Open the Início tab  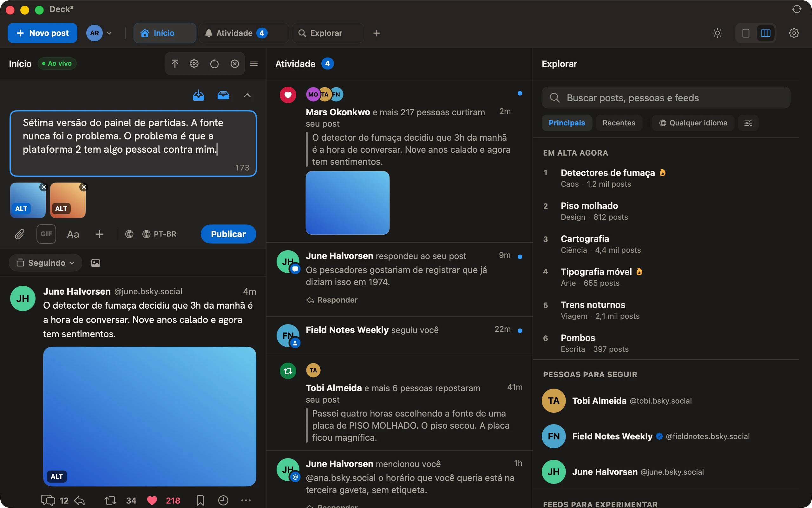[x=165, y=33]
